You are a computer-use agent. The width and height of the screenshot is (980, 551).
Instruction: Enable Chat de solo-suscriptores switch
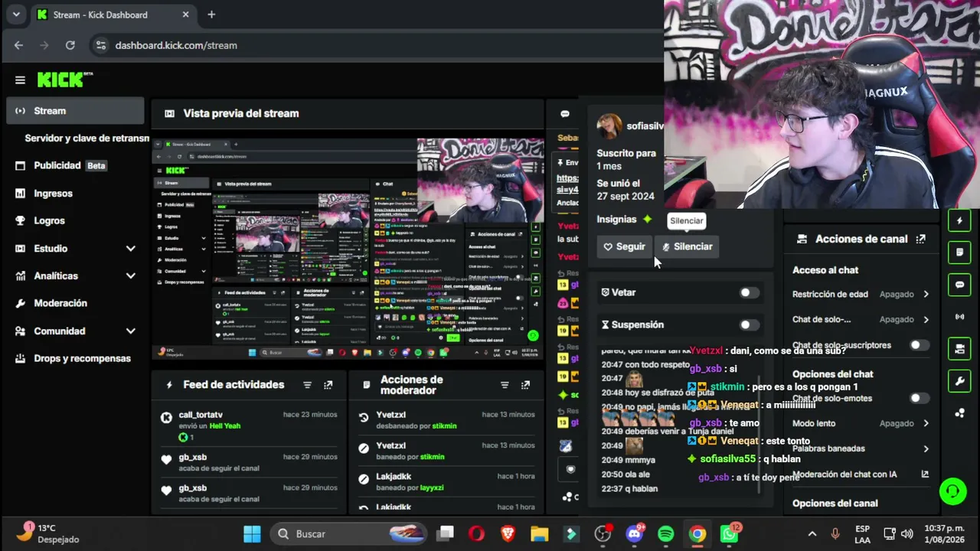[919, 345]
